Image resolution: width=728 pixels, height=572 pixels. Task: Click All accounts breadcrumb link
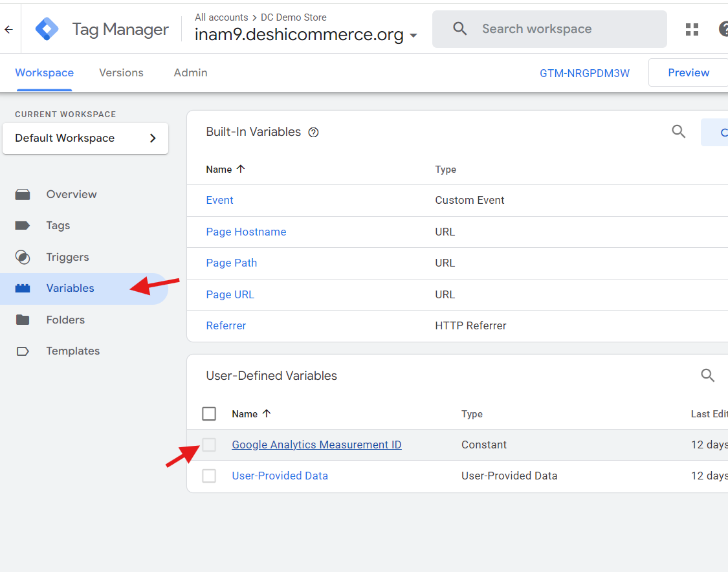click(221, 17)
